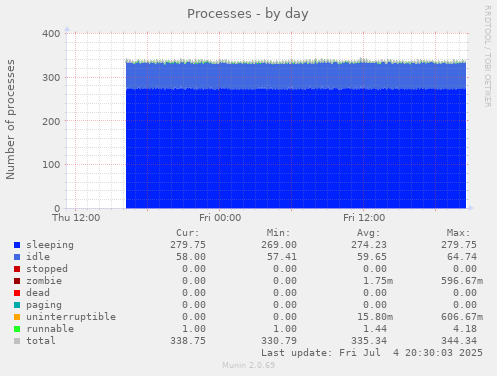This screenshot has width=497, height=376.
Task: Click the 'Fri 00:00' x-axis label
Action: [x=220, y=218]
